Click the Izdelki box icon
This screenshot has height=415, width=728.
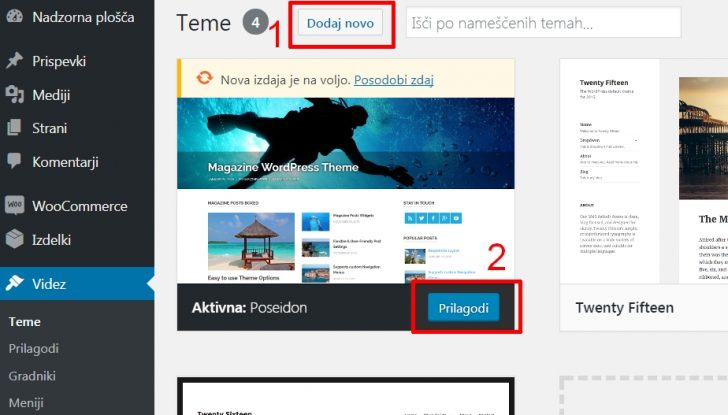(14, 239)
